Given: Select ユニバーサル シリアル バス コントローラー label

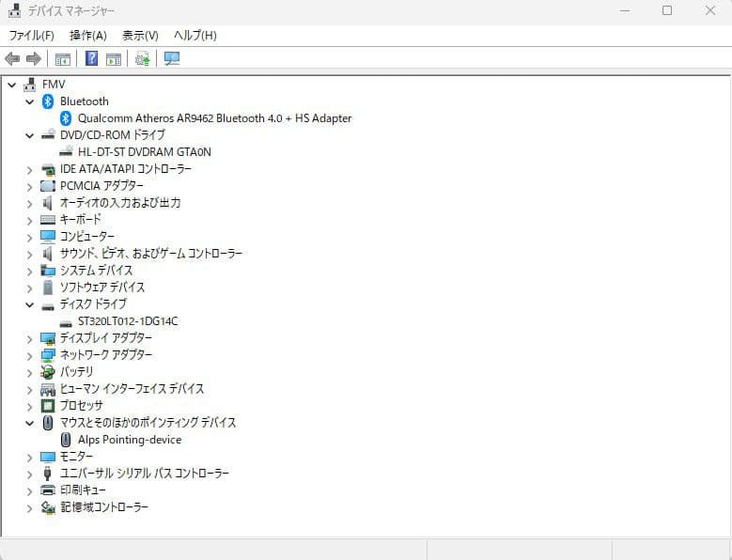Looking at the screenshot, I should (145, 474).
